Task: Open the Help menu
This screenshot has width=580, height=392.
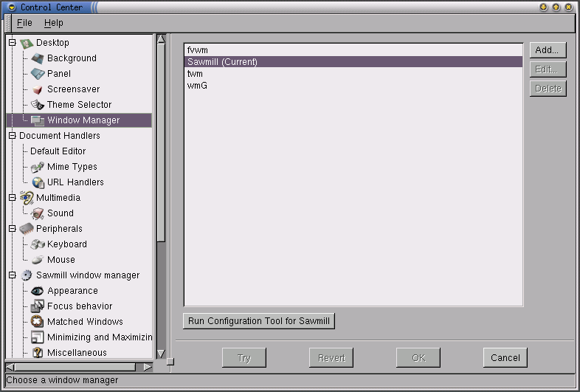Action: click(54, 23)
